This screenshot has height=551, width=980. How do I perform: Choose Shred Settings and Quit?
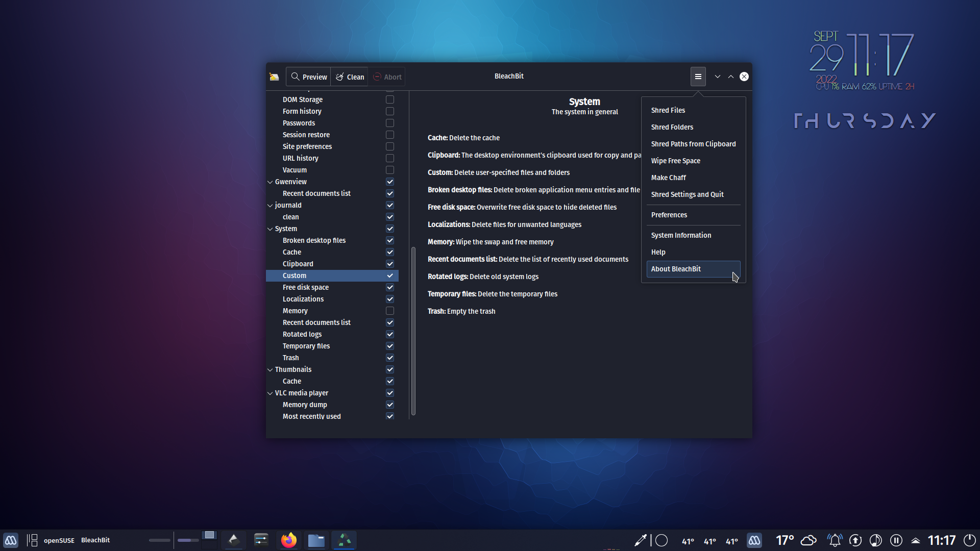(x=693, y=194)
